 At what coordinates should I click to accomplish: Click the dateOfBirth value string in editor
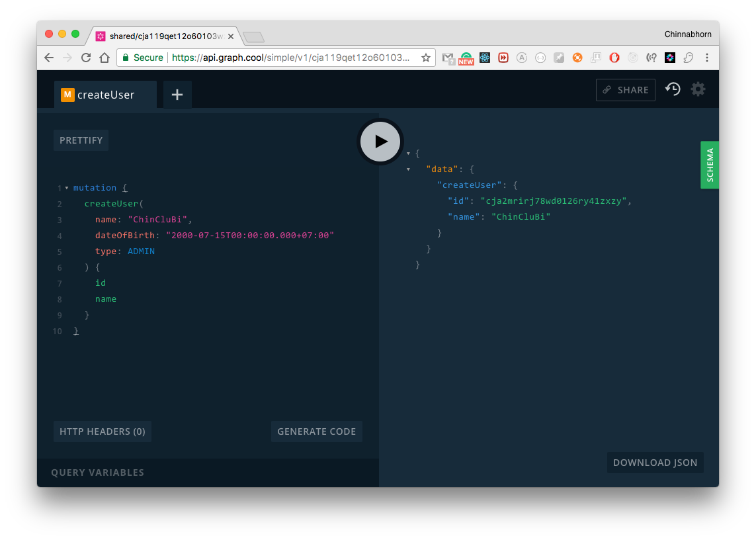250,236
